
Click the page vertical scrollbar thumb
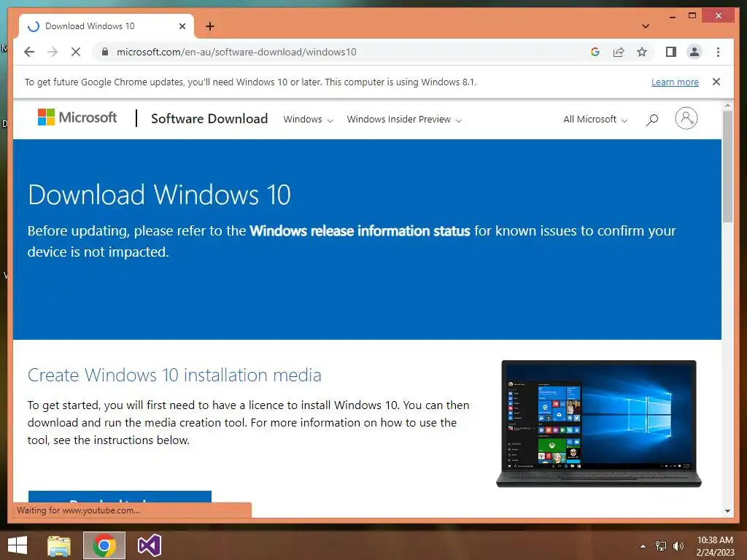(727, 166)
